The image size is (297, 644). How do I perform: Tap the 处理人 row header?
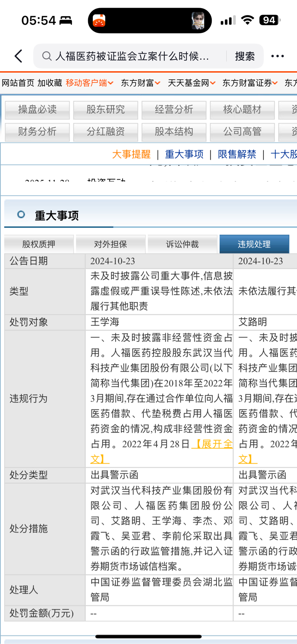pyautogui.click(x=45, y=590)
